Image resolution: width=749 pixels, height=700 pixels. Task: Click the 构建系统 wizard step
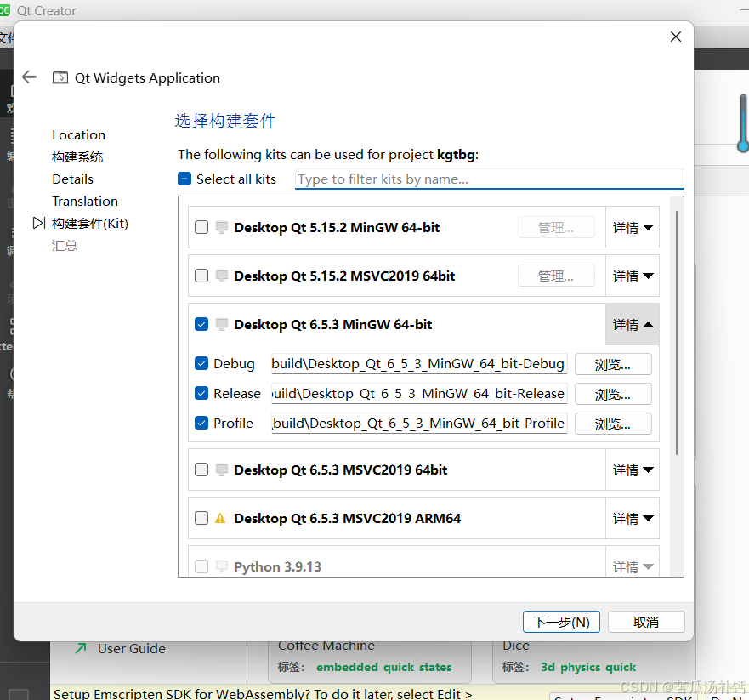coord(77,157)
